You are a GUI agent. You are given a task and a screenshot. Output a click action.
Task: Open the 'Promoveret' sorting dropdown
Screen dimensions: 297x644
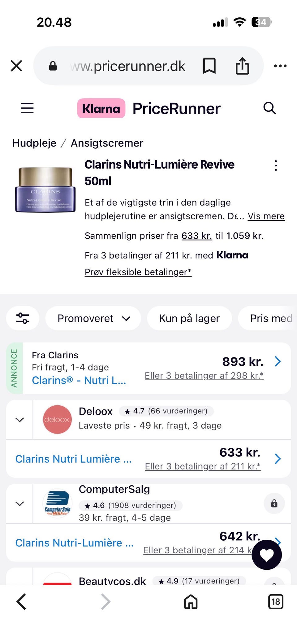(x=93, y=318)
